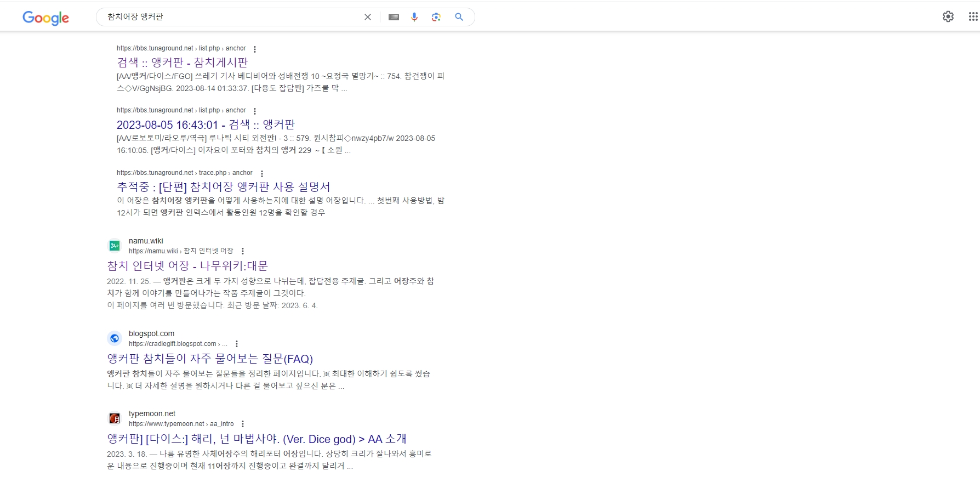980x482 pixels.
Task: Open the typemoon.net '해리, 넌 마법사야' result
Action: click(257, 439)
